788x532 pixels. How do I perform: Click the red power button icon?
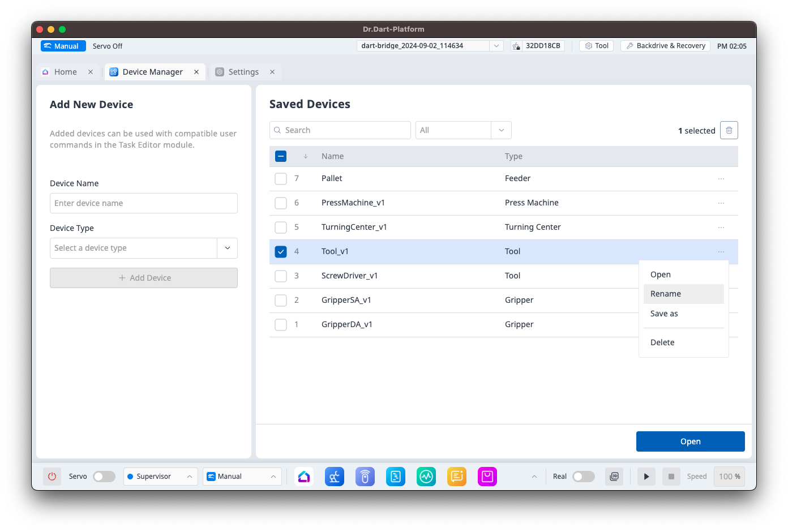click(52, 477)
